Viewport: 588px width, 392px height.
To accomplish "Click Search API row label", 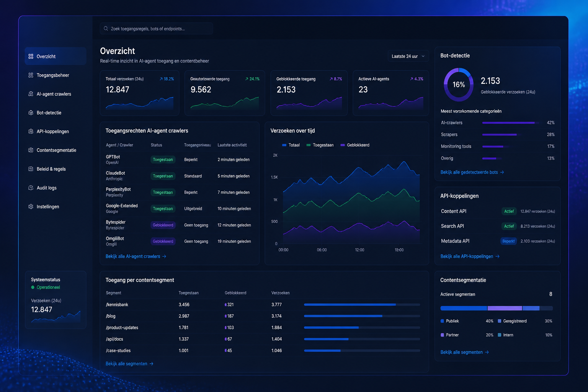I will point(452,226).
